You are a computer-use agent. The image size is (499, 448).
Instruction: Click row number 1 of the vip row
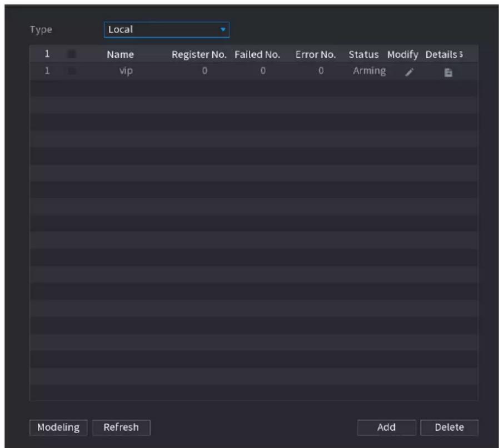click(x=47, y=71)
